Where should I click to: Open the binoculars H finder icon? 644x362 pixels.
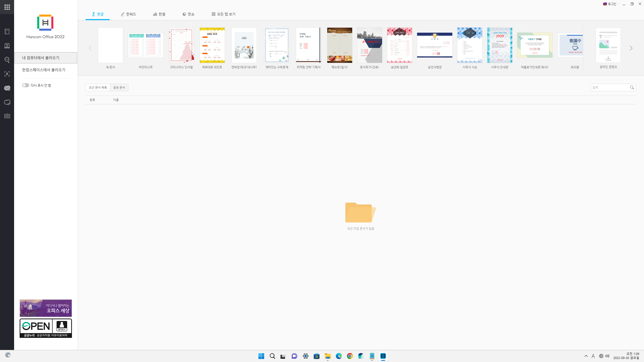[7, 46]
